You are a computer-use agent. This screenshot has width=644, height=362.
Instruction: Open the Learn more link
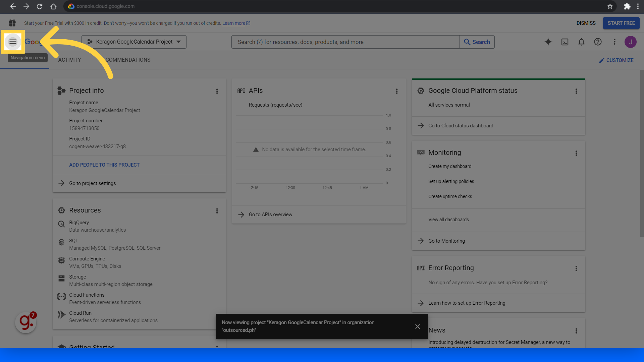pyautogui.click(x=236, y=23)
